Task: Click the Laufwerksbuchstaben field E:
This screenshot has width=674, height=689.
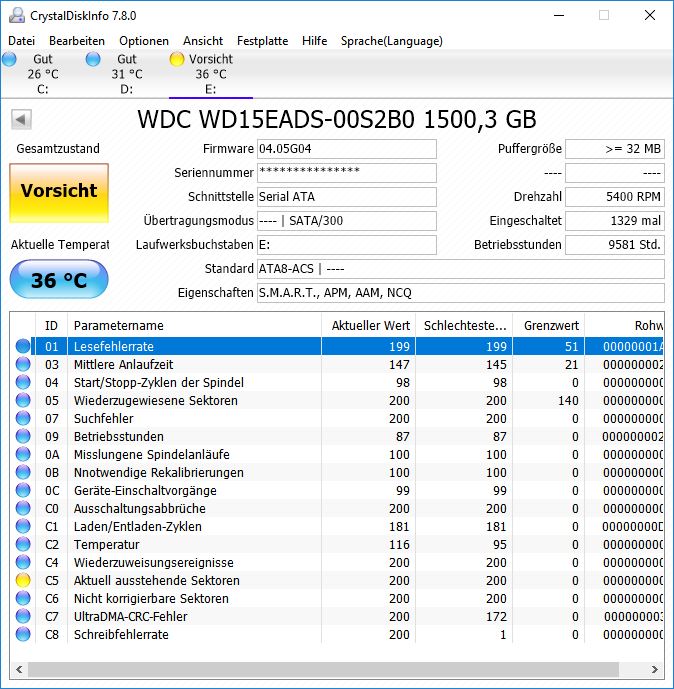Action: tap(347, 245)
